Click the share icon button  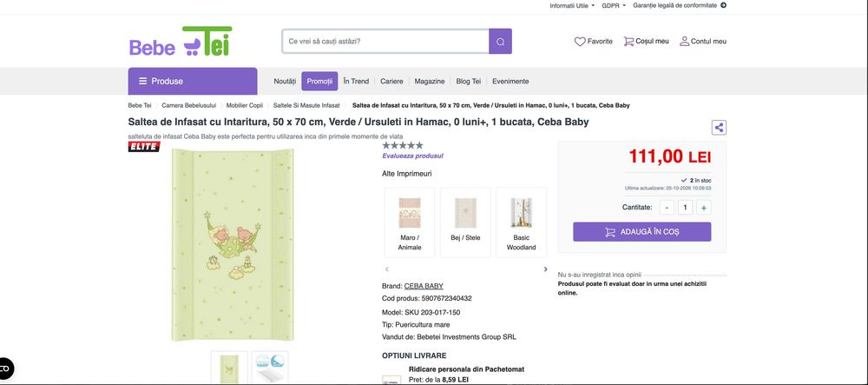pos(719,128)
